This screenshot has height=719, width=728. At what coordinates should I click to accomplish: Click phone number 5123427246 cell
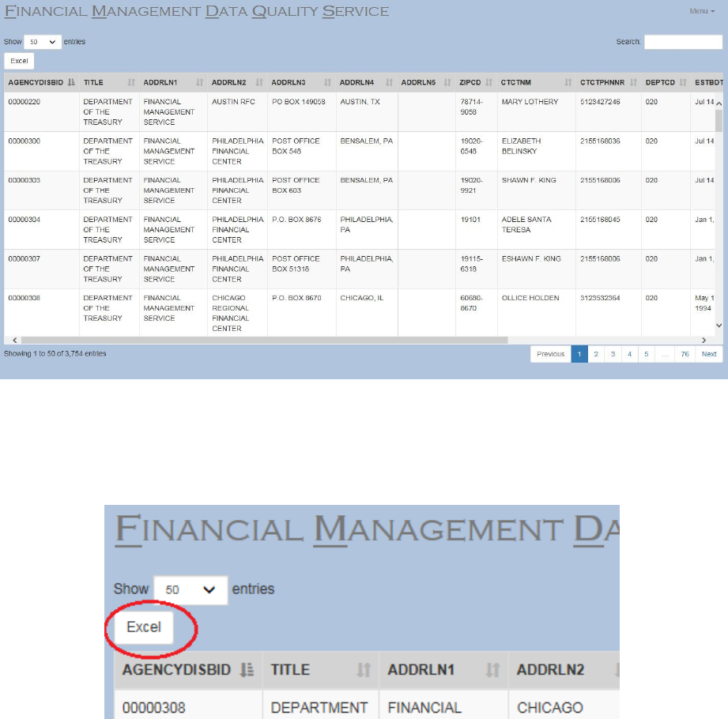pyautogui.click(x=608, y=112)
